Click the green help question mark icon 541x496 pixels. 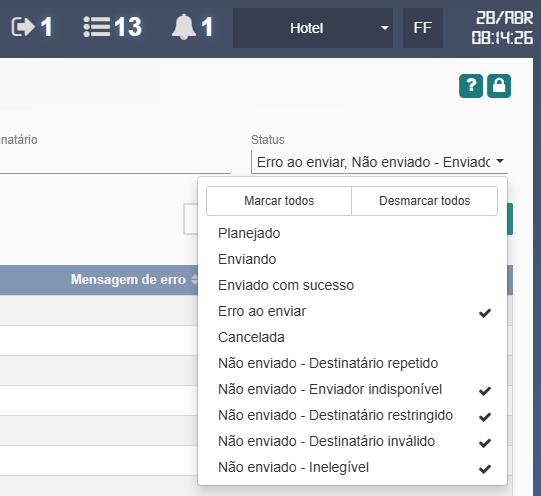click(x=471, y=86)
